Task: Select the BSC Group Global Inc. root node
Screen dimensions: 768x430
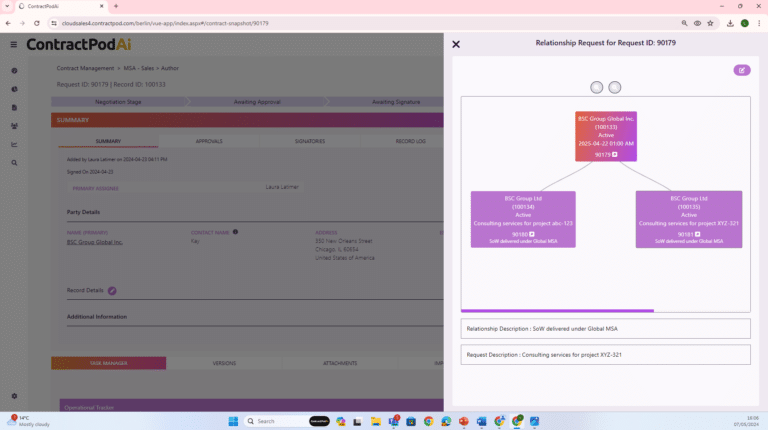Action: pos(606,136)
